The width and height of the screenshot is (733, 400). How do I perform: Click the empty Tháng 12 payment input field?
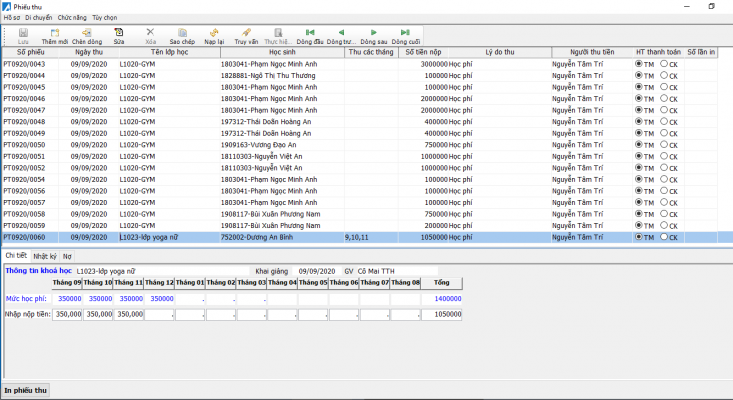point(159,314)
